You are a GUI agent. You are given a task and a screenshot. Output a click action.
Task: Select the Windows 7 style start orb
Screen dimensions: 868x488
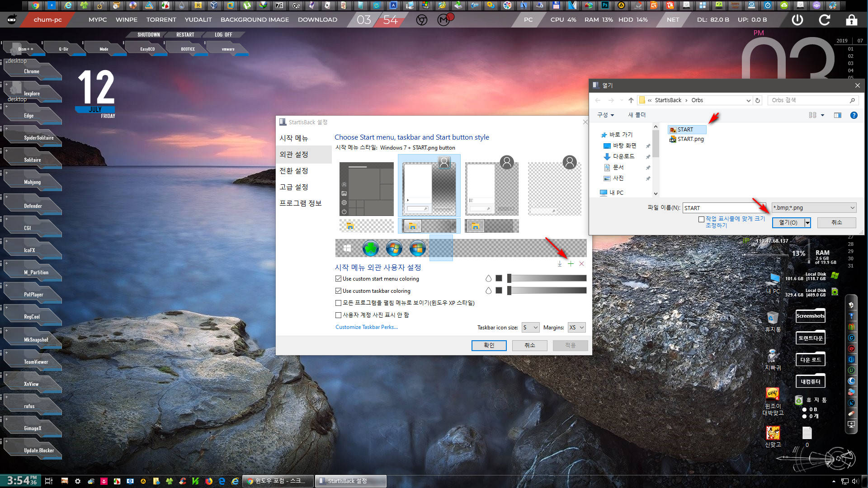pos(394,248)
